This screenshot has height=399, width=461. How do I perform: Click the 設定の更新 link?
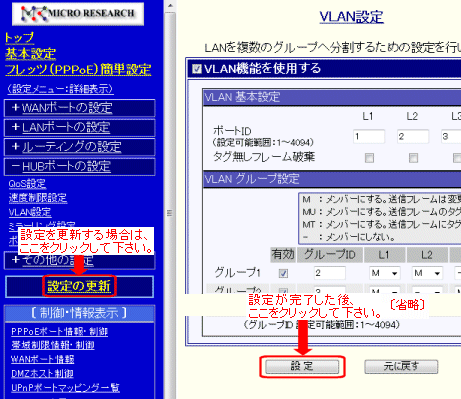79,286
